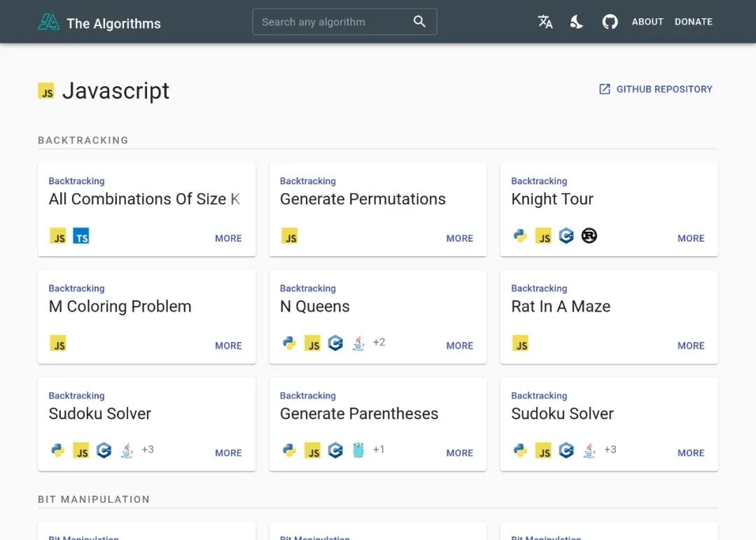Open the DONATE page
This screenshot has height=540, width=756.
pos(693,22)
